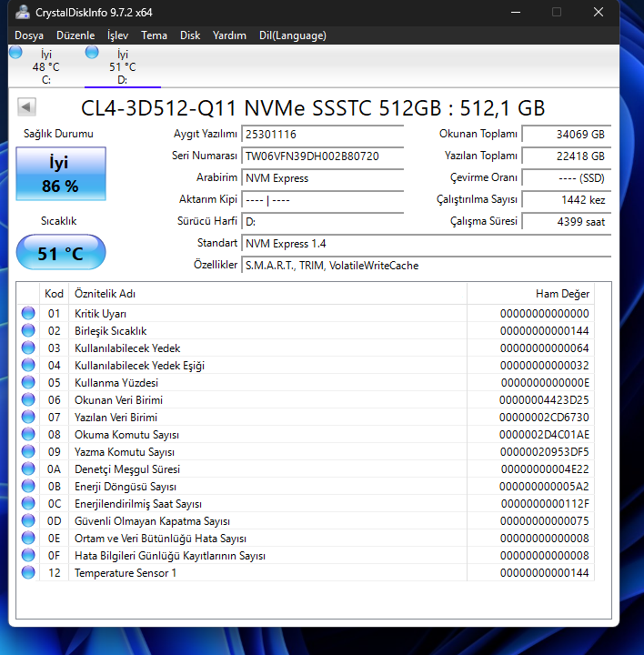Select raw value 00000002CD6730

click(x=544, y=418)
